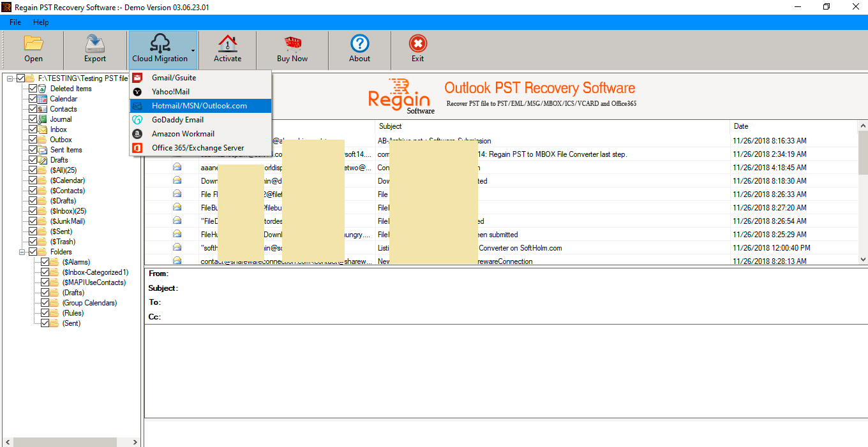Toggle the root F:\TESTING checkbox
The width and height of the screenshot is (868, 447).
pos(20,78)
